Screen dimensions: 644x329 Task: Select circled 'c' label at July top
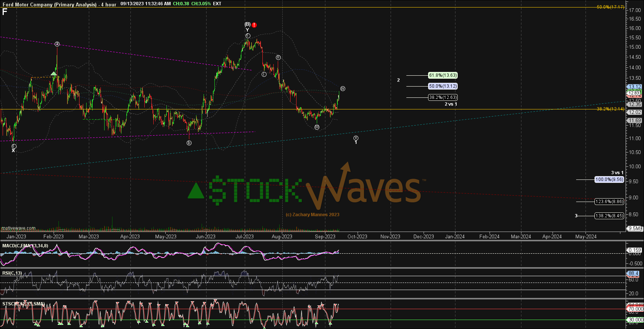point(248,36)
